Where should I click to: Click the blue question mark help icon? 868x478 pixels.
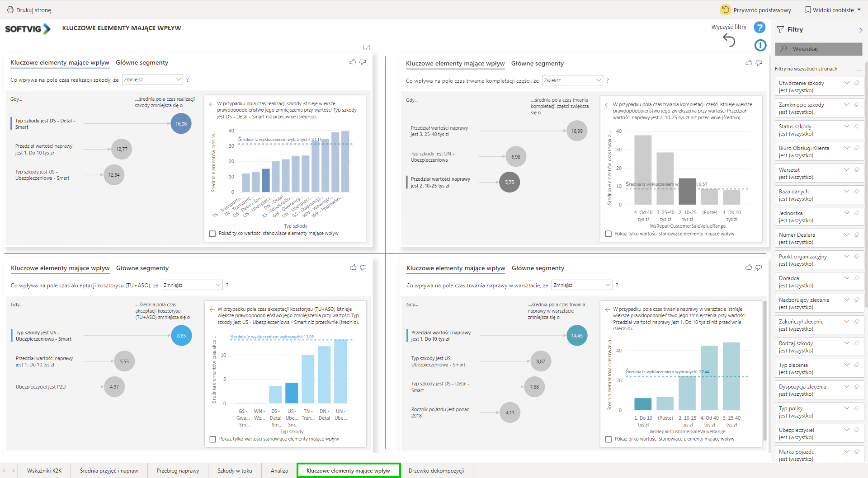coord(759,28)
